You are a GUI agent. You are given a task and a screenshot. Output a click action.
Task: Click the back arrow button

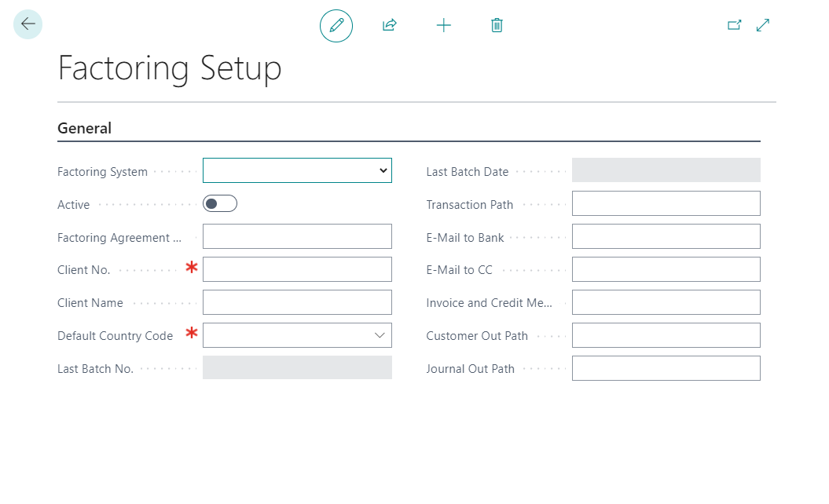coord(28,24)
